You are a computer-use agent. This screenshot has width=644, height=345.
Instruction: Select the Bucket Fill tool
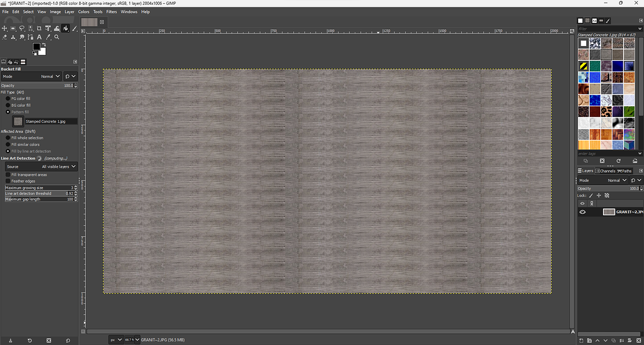click(x=66, y=29)
